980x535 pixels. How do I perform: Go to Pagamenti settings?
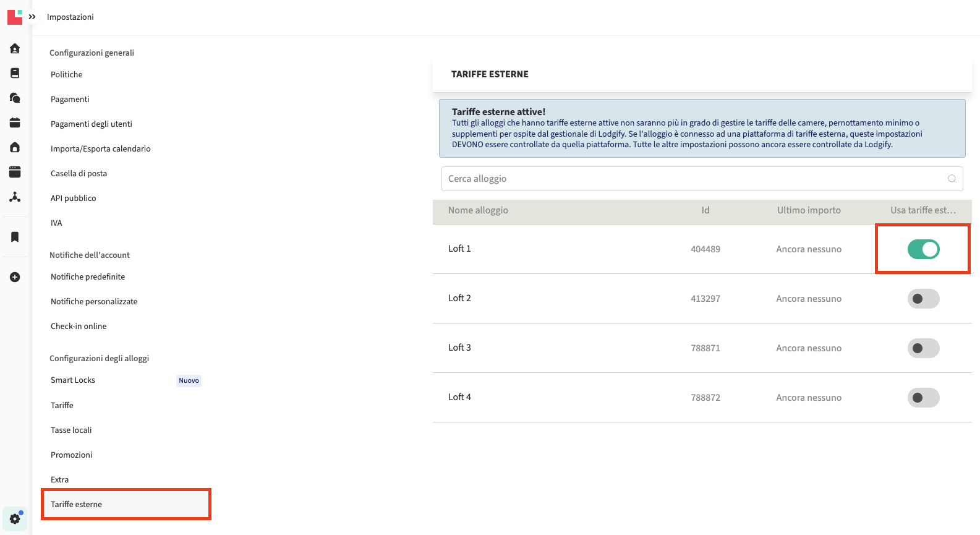[70, 99]
